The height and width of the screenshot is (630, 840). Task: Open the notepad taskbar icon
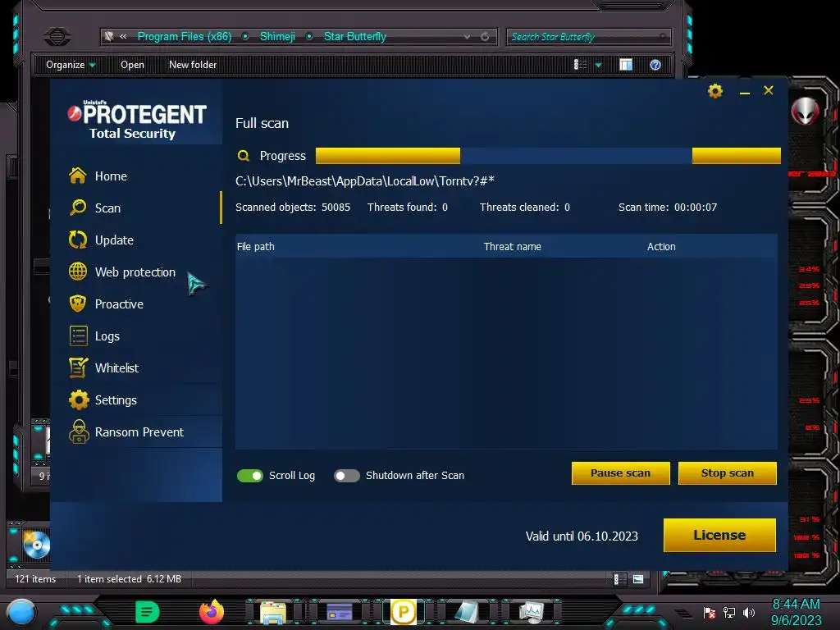click(467, 612)
